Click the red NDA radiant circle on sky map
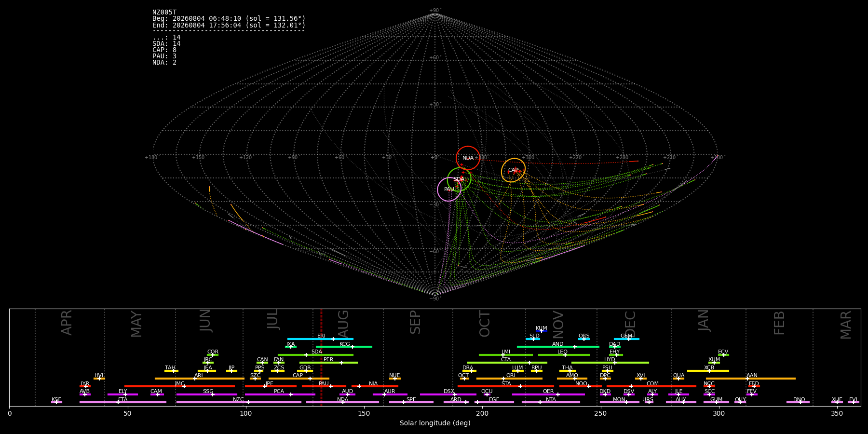868x434 pixels. pyautogui.click(x=468, y=158)
